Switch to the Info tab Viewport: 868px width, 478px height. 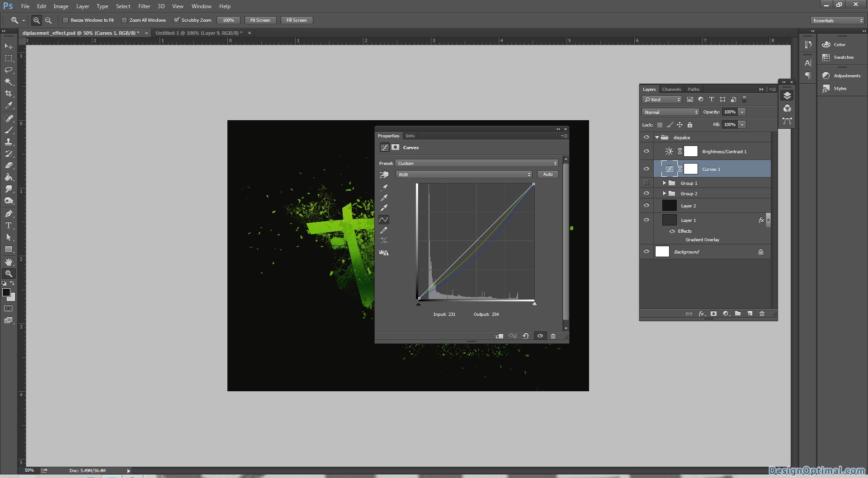click(x=410, y=136)
